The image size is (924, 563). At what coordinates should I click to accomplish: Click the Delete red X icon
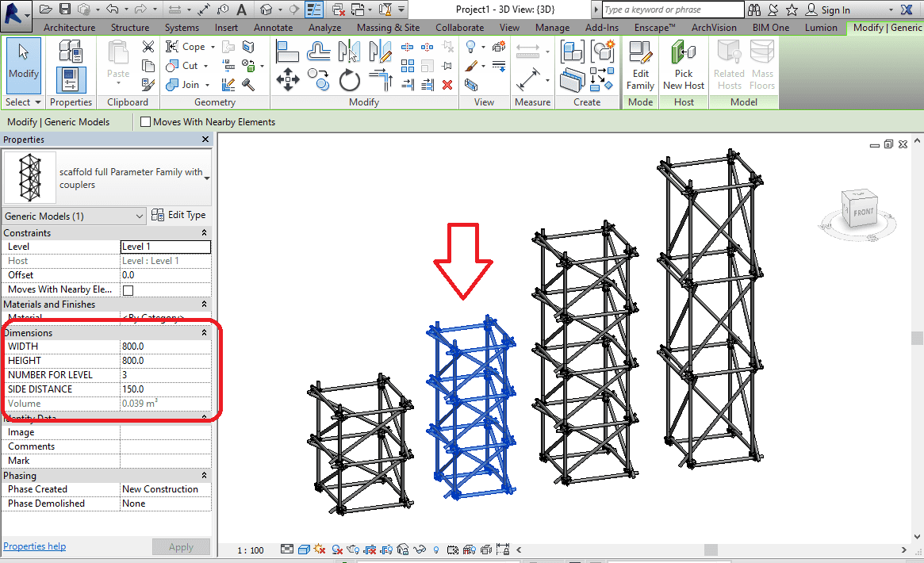447,84
